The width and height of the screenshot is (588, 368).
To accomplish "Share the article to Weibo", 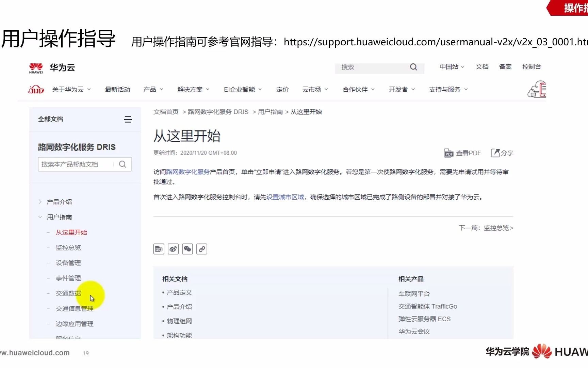I will [x=173, y=249].
